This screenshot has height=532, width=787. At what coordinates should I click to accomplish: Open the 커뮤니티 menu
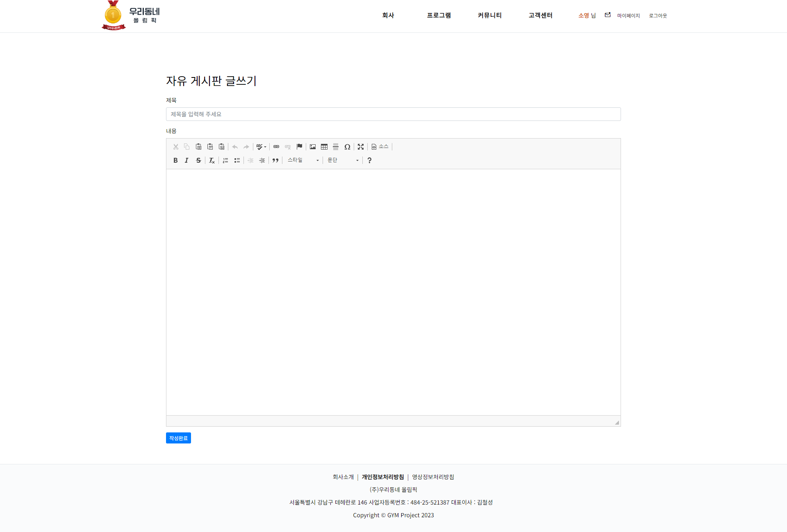(x=489, y=15)
